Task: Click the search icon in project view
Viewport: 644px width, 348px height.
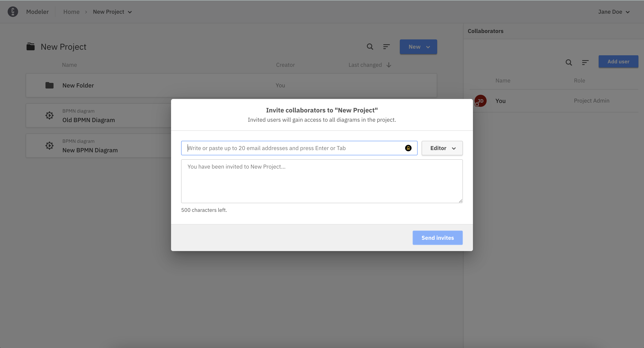Action: 369,47
